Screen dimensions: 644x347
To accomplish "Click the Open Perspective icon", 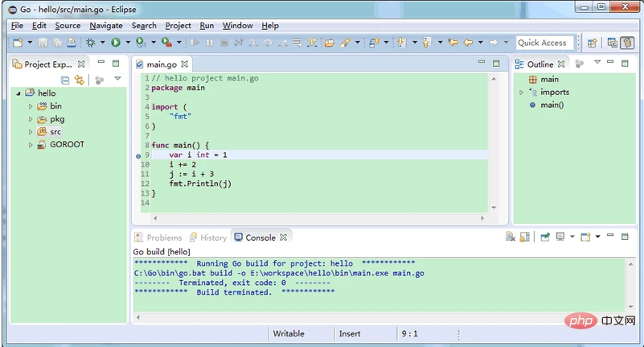I will pyautogui.click(x=593, y=43).
